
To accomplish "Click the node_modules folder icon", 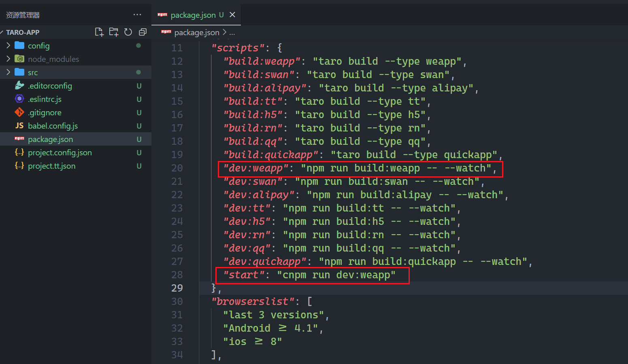I will (x=19, y=59).
